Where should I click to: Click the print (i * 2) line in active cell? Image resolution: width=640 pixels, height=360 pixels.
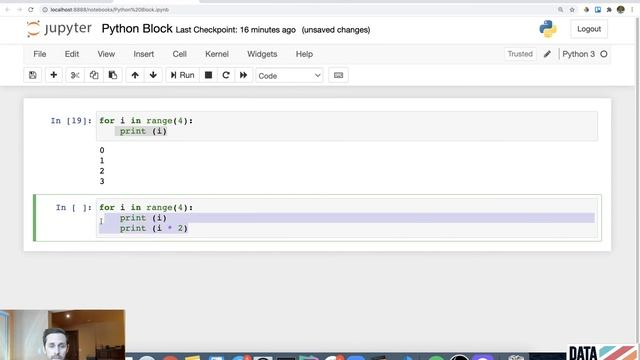point(153,228)
